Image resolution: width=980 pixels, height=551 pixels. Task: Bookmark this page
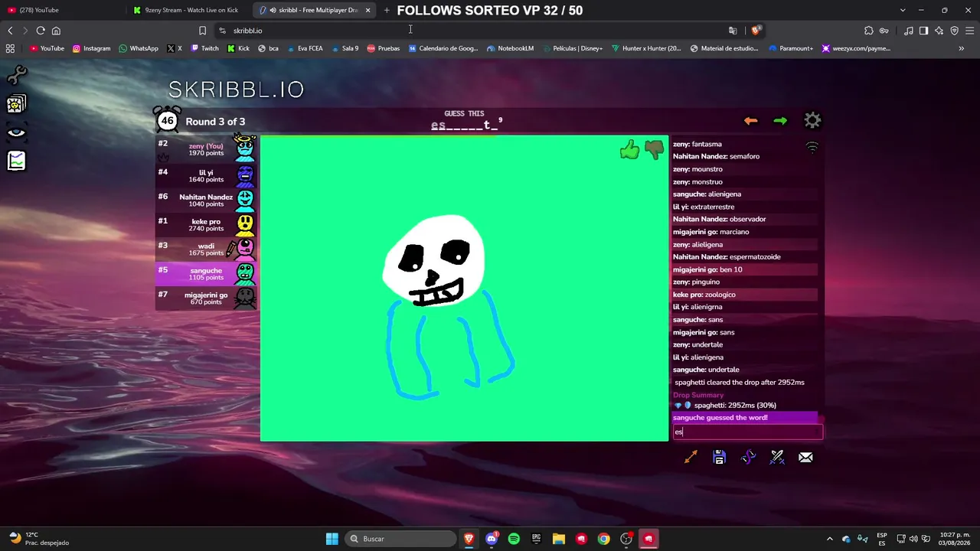[x=202, y=31]
